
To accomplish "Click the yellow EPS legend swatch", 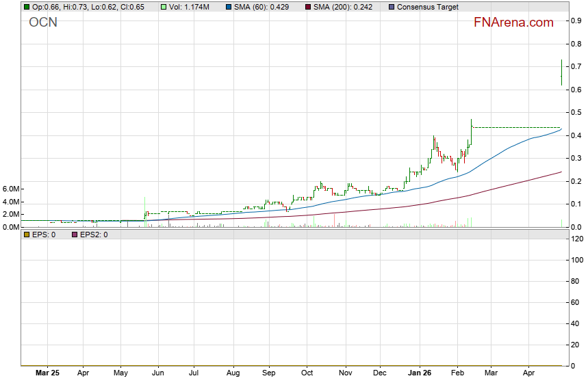I will [27, 235].
